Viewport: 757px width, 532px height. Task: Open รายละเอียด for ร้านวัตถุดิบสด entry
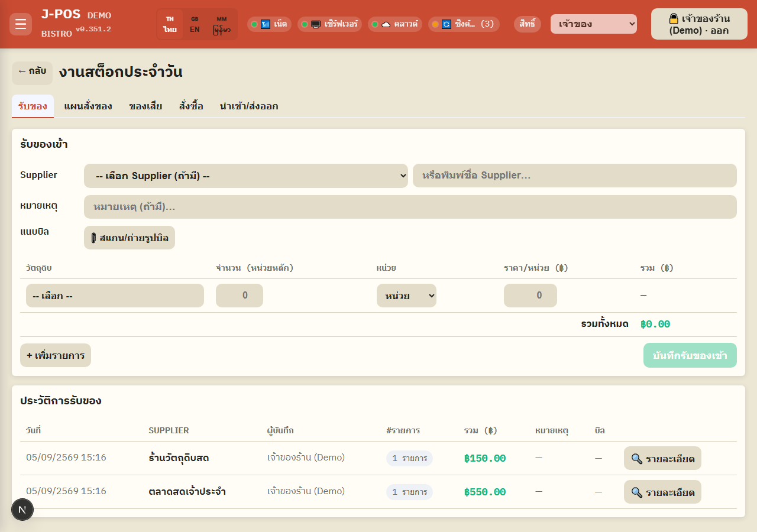point(662,458)
